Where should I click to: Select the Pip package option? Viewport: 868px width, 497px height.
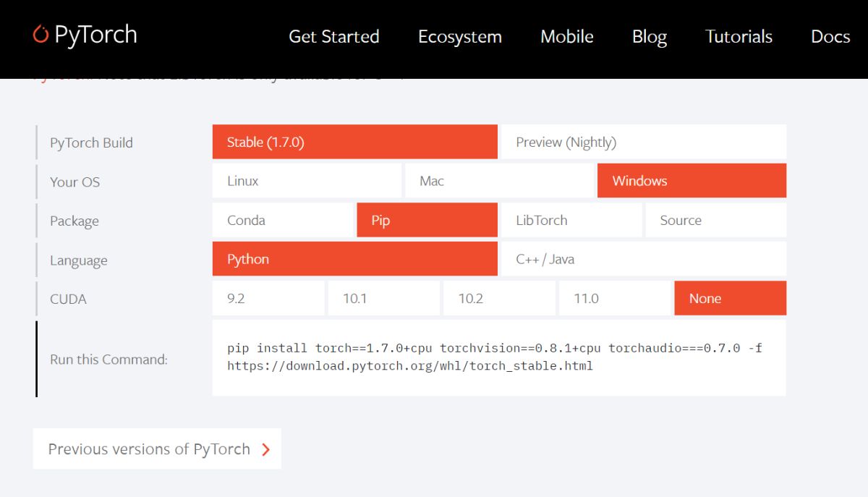(x=427, y=220)
